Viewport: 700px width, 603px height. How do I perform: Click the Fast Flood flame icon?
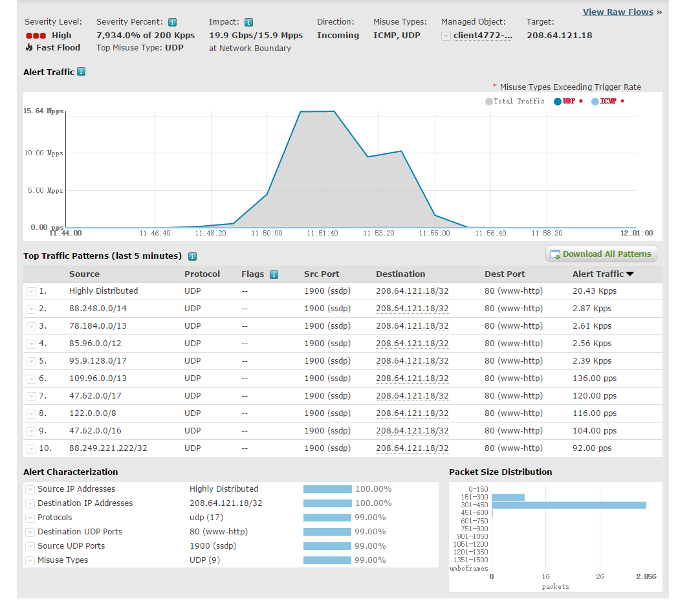[x=29, y=47]
